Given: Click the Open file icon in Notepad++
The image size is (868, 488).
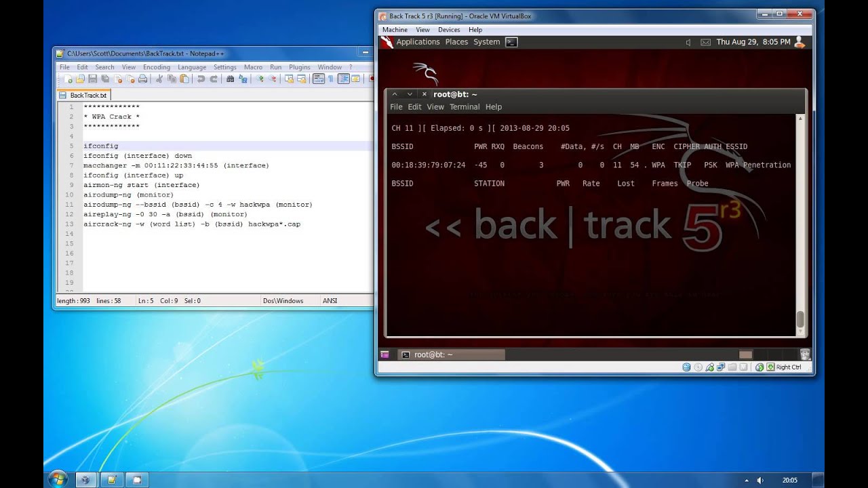Looking at the screenshot, I should (80, 79).
